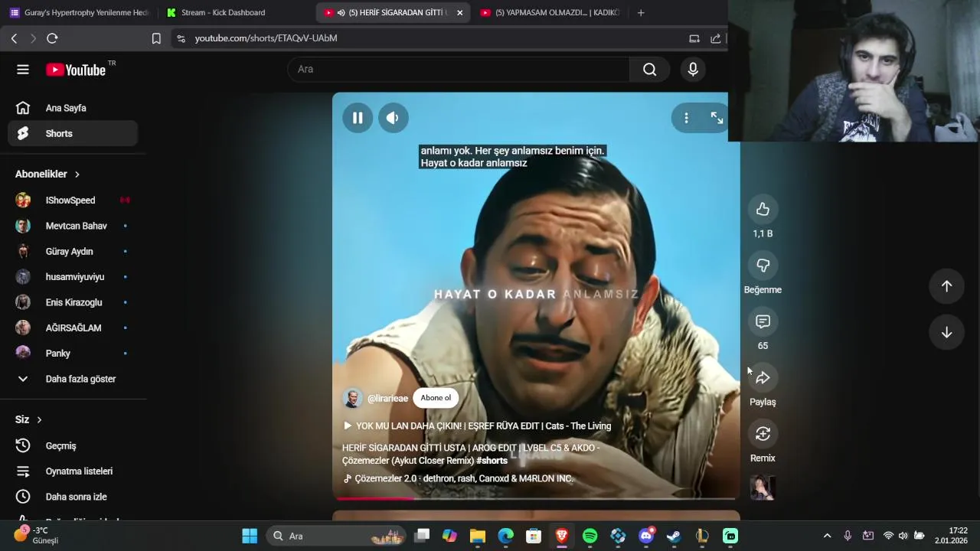Switch to YAPMASAM OLMAZDI browser tab
980x551 pixels.
[x=549, y=12]
